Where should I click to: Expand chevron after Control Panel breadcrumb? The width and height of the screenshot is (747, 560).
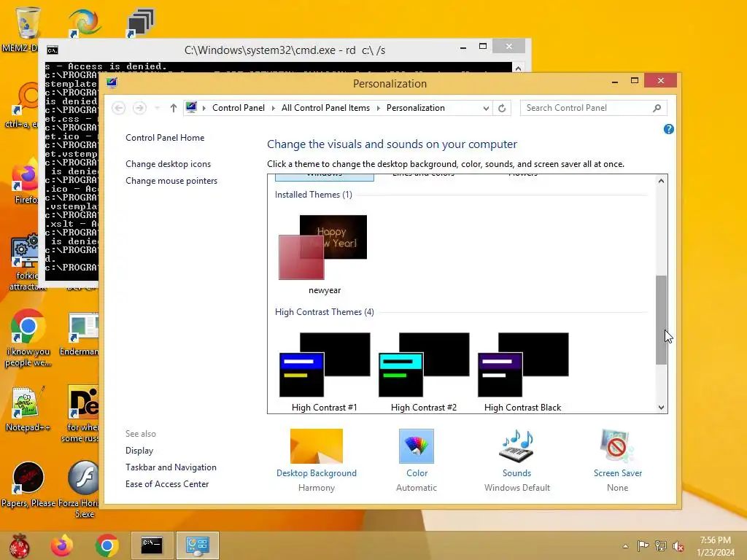coord(273,108)
